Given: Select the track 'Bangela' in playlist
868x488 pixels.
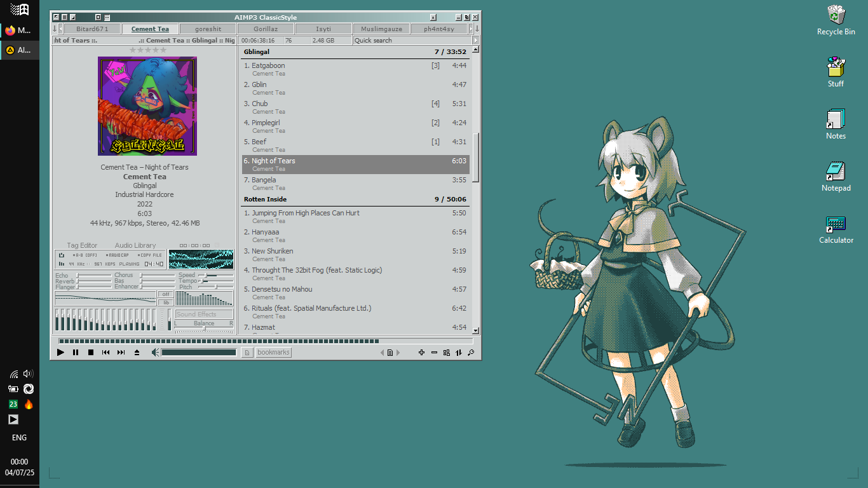Looking at the screenshot, I should coord(356,184).
